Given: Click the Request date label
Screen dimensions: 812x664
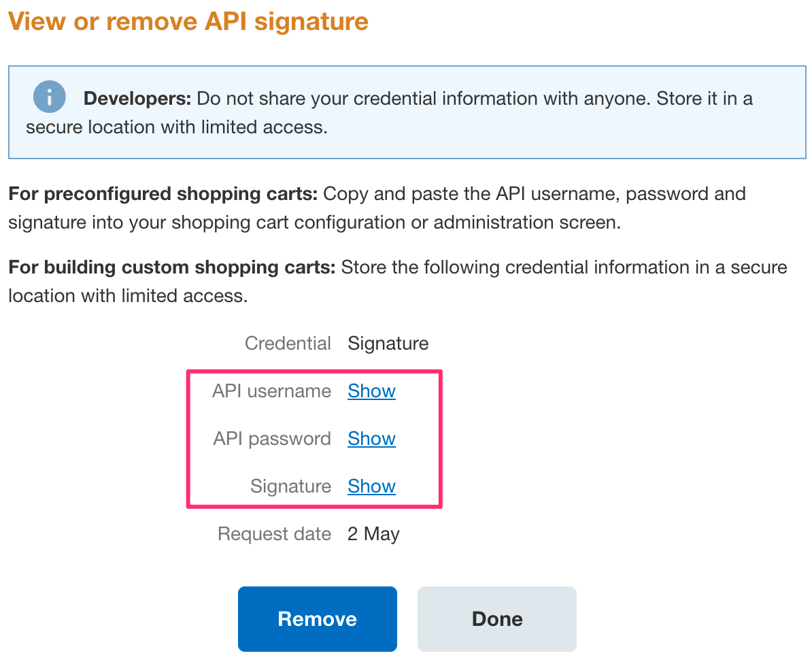Looking at the screenshot, I should (274, 534).
